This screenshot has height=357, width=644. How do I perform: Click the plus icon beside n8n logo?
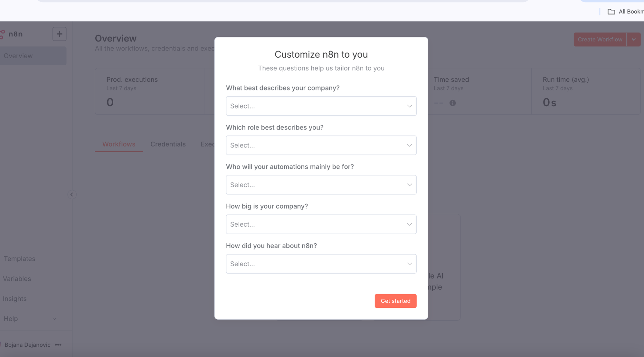tap(60, 34)
